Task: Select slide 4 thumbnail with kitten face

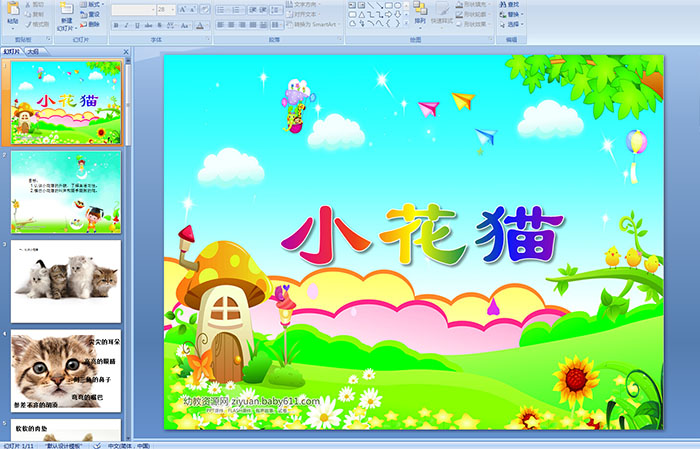Action: pos(66,370)
